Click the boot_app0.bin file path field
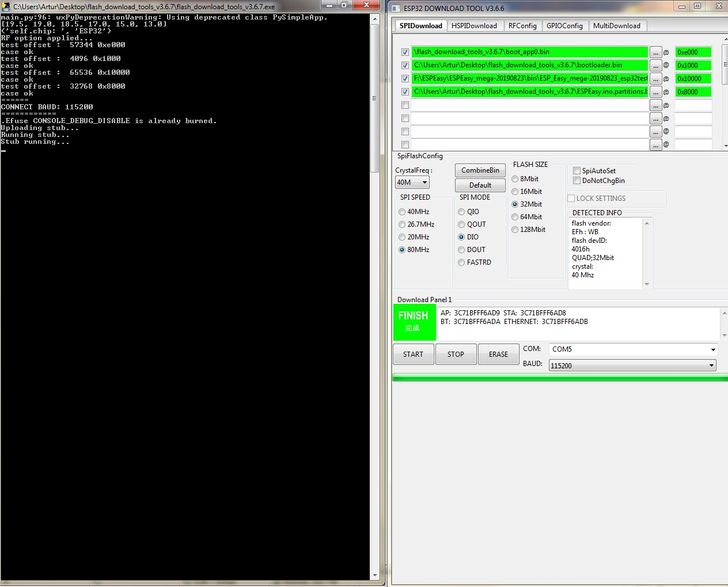 pyautogui.click(x=530, y=52)
